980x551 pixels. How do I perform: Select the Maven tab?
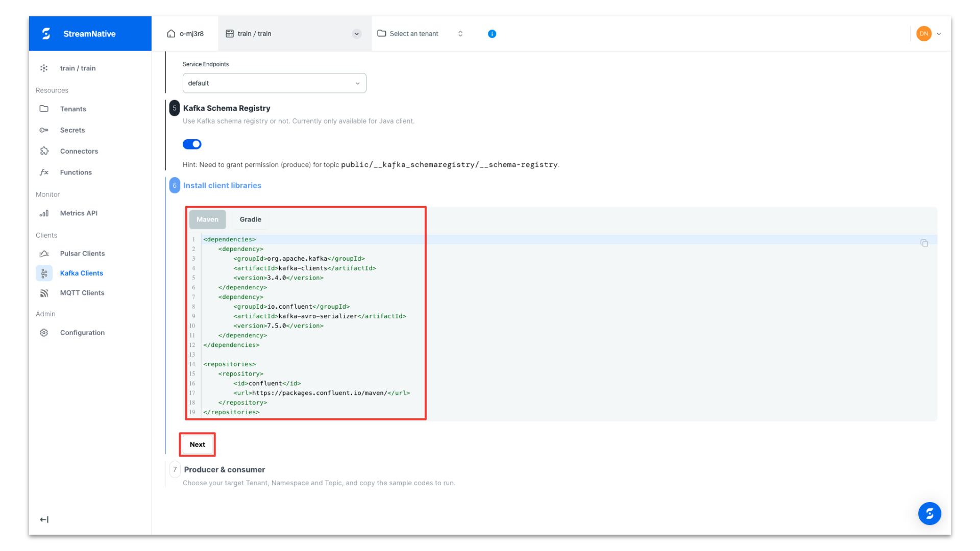coord(207,219)
